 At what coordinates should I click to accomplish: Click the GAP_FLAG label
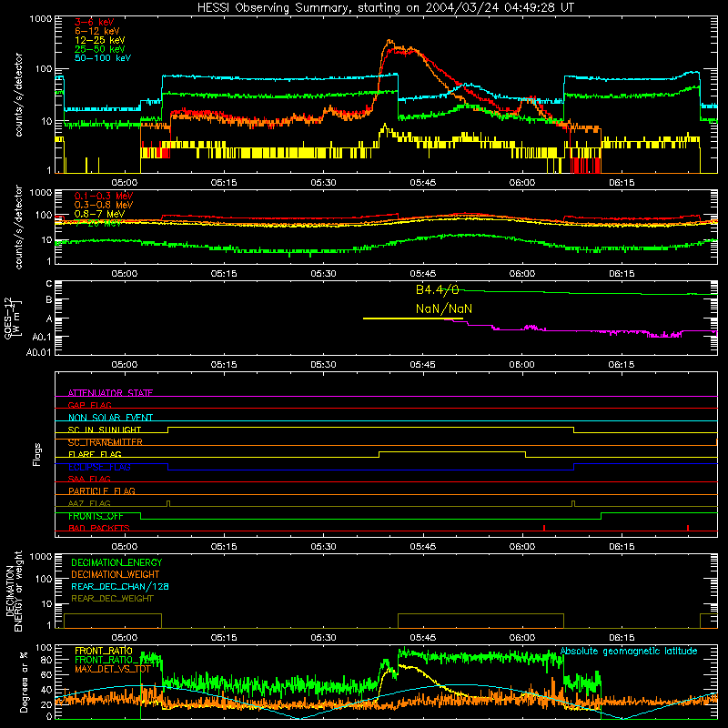tap(90, 405)
